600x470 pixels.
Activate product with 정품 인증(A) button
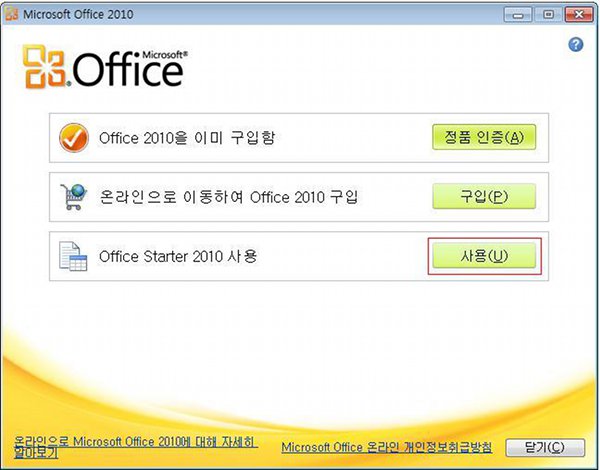point(484,137)
